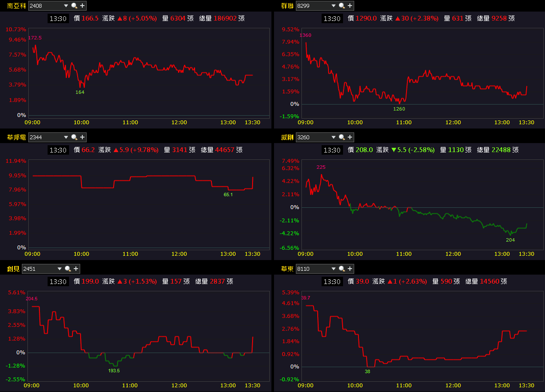The height and width of the screenshot is (392, 545).
Task: Click the low price label 65.1 on chart
Action: (228, 195)
